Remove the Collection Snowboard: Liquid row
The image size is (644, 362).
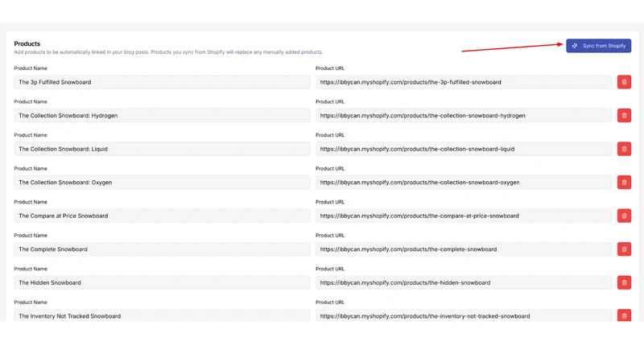tap(624, 149)
